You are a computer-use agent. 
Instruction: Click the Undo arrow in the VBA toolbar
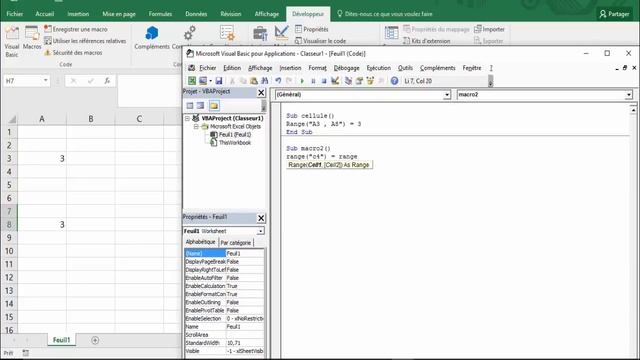coord(278,81)
